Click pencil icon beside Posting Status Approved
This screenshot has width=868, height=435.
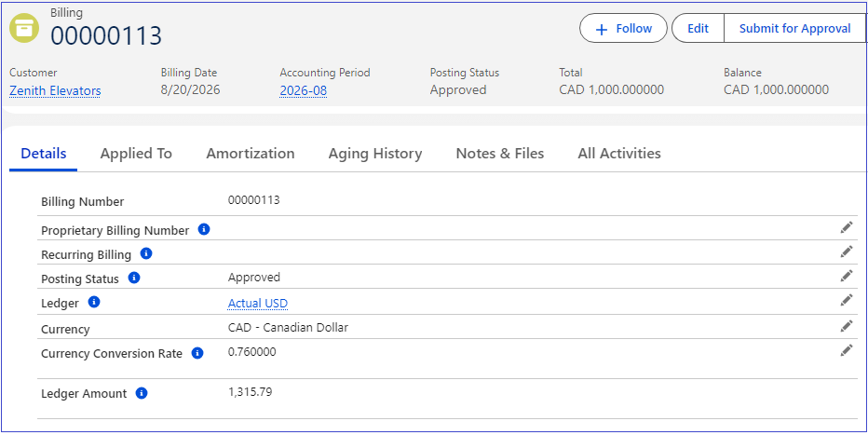[x=846, y=276]
